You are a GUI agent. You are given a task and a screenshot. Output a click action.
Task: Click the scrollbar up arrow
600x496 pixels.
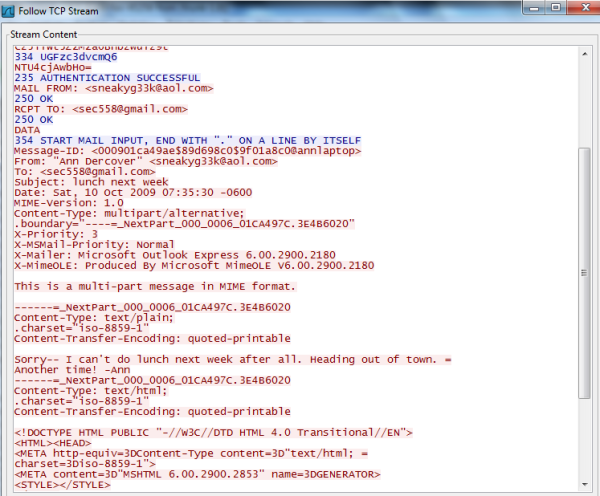[x=585, y=54]
